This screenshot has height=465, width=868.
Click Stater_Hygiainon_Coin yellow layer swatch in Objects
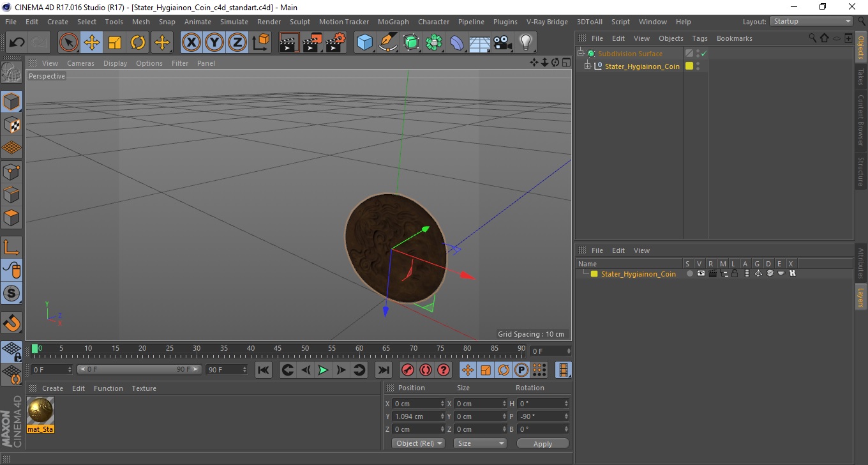click(689, 66)
